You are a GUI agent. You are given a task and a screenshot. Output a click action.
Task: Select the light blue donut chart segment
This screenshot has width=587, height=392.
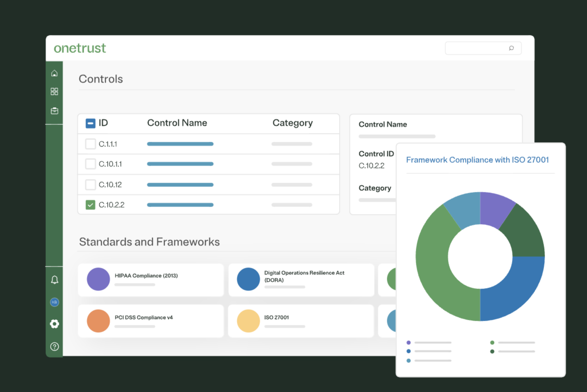[x=465, y=209]
